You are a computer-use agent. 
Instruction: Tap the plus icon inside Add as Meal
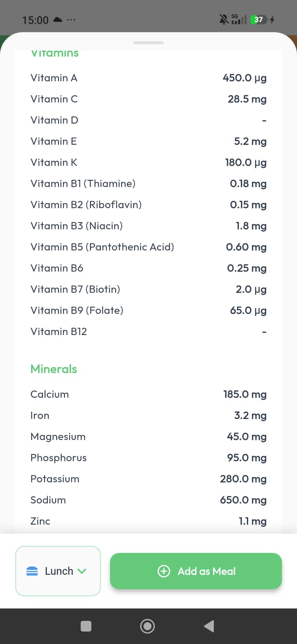coord(164,571)
